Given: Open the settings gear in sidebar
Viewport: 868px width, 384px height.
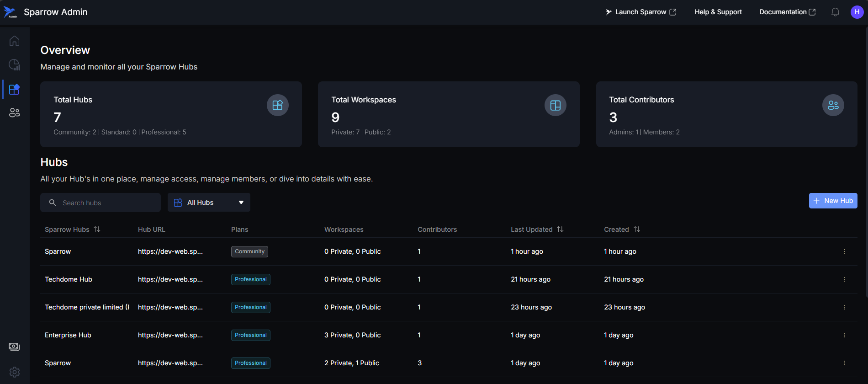Looking at the screenshot, I should [14, 372].
